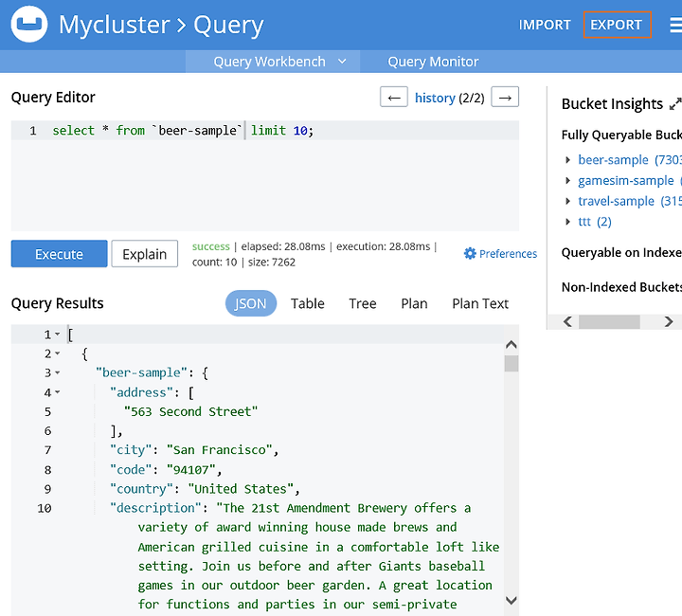
Task: Click EXPORT in the header
Action: pos(617,25)
